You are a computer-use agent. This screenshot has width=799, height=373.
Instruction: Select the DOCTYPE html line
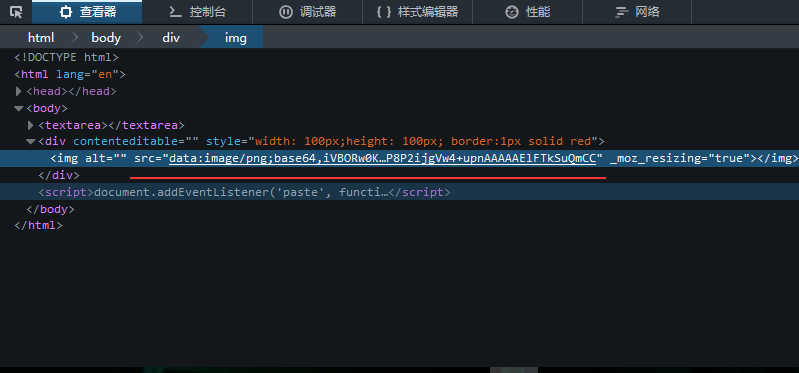(x=66, y=57)
